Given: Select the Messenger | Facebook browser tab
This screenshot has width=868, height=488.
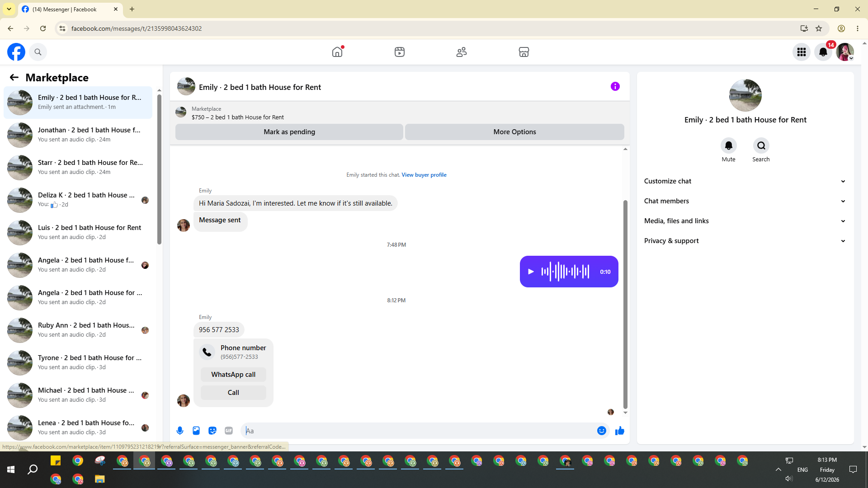Looking at the screenshot, I should pos(70,9).
